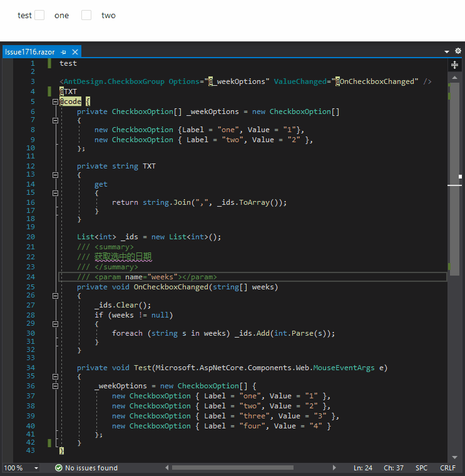Collapse the array initializer at line 36
This screenshot has width=465, height=476.
[x=55, y=386]
